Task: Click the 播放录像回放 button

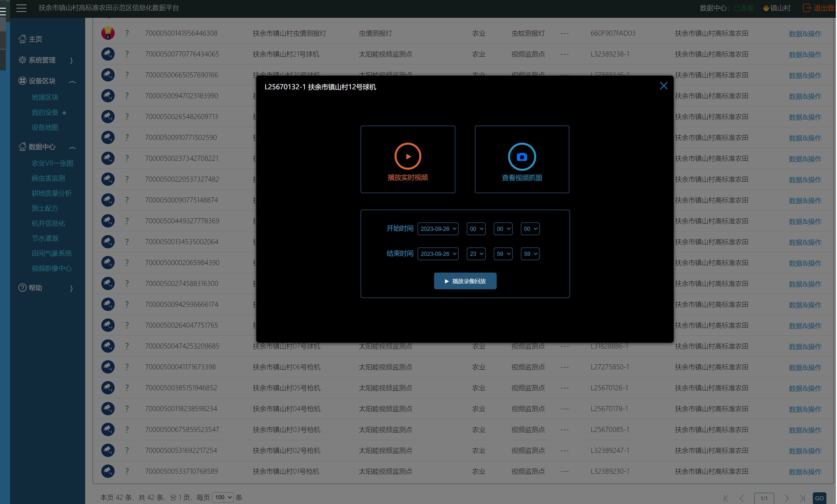Action: pyautogui.click(x=465, y=281)
